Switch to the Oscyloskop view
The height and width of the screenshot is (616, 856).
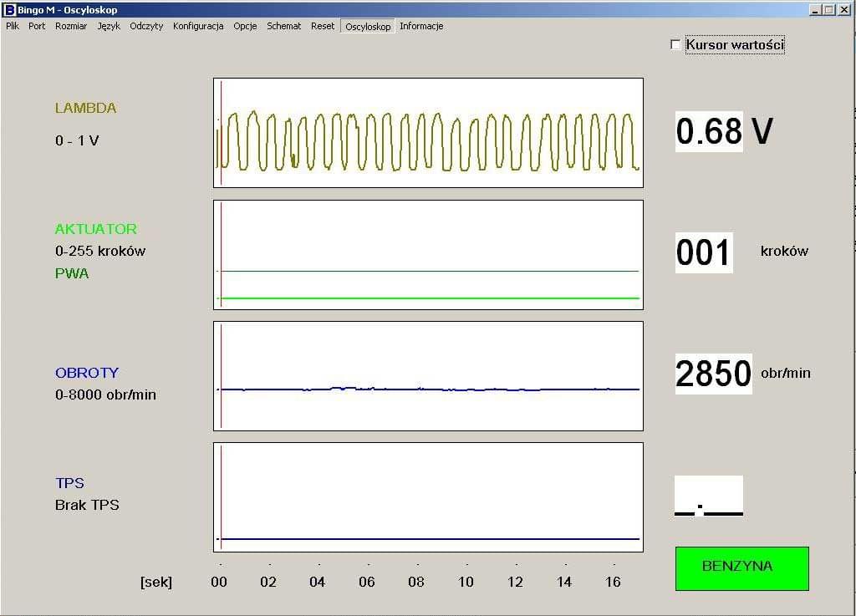pyautogui.click(x=368, y=27)
